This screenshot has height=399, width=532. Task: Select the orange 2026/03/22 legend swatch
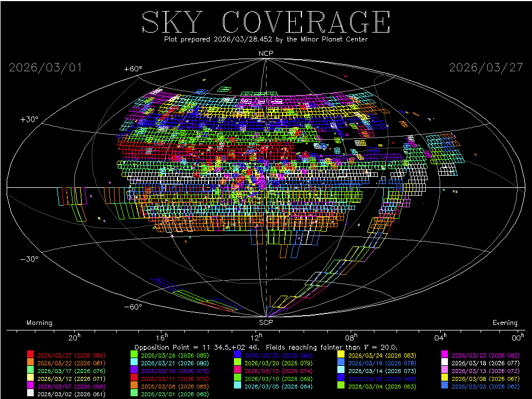tap(31, 363)
